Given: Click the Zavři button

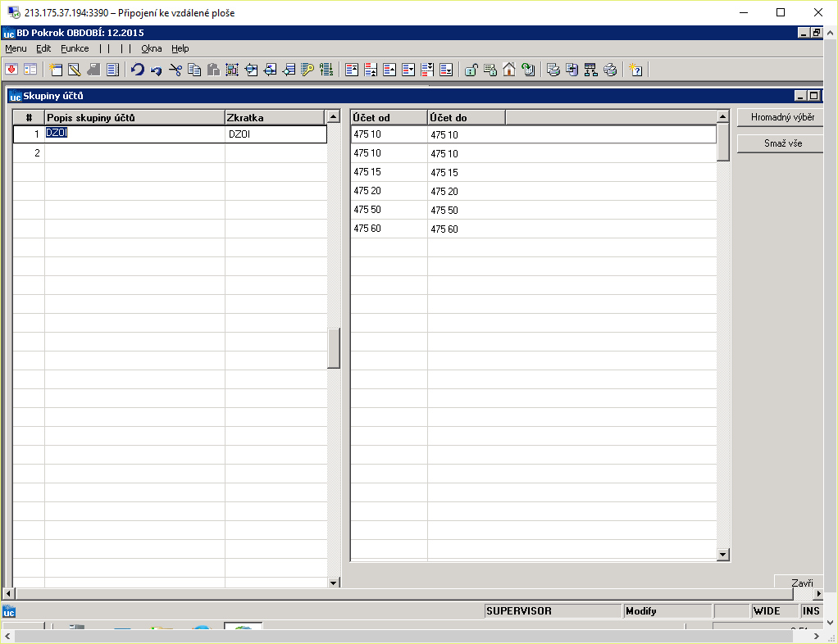Looking at the screenshot, I should [x=799, y=582].
